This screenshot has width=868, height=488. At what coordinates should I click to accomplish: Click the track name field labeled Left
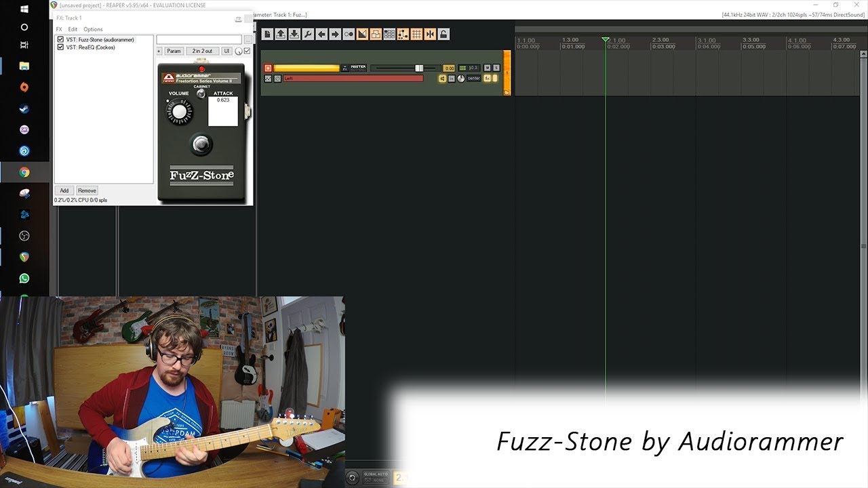point(353,79)
